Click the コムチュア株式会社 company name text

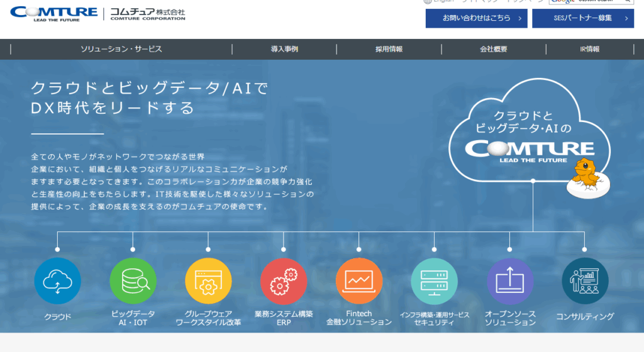pyautogui.click(x=148, y=14)
